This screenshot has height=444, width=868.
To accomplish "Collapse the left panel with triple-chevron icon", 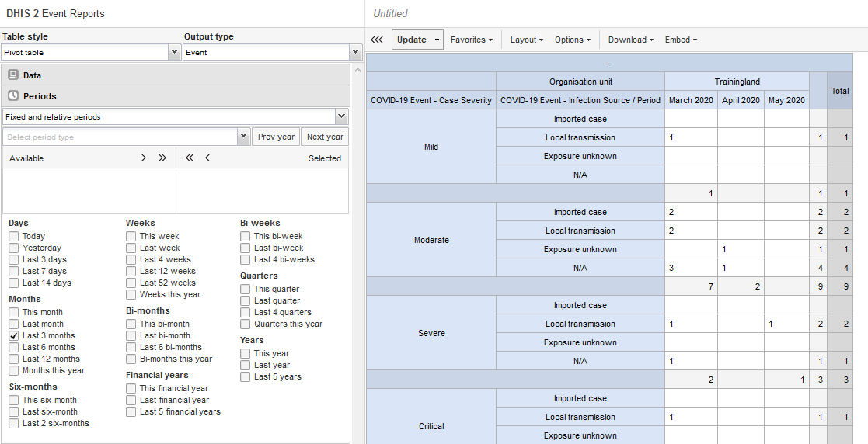I will pyautogui.click(x=377, y=40).
